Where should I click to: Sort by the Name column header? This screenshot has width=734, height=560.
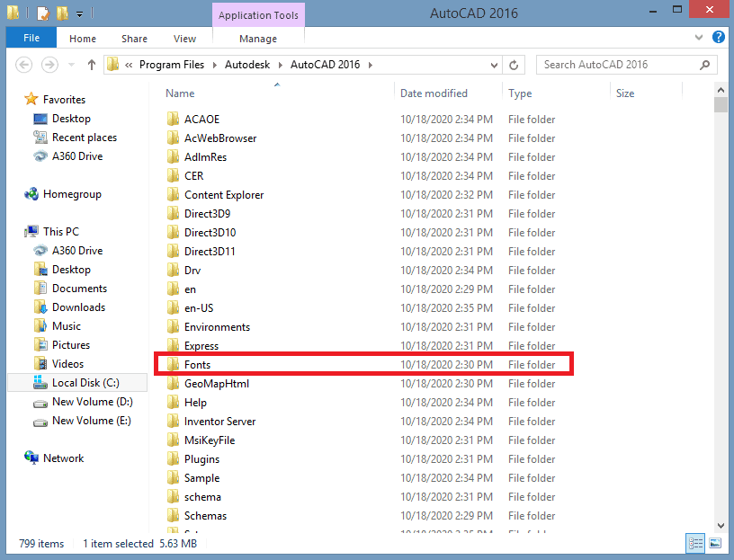(180, 93)
